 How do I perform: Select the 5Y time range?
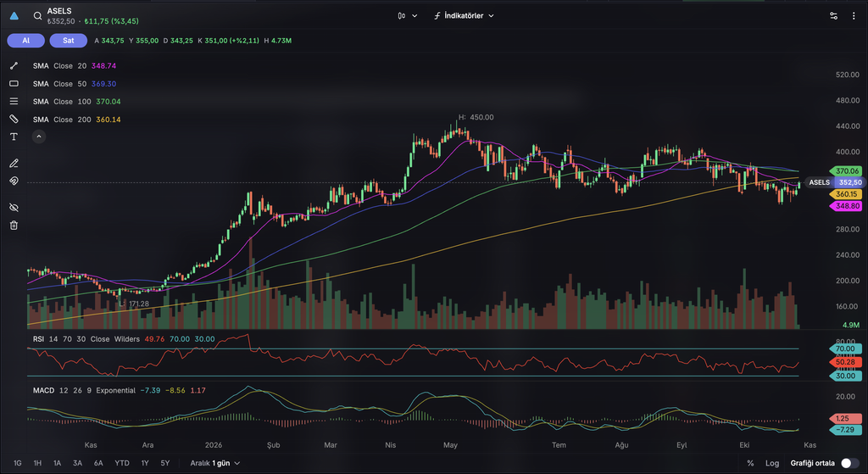coord(165,463)
